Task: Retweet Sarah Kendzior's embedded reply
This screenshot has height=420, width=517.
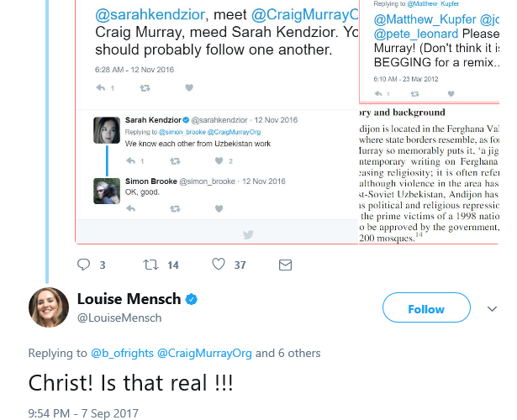Action: (x=174, y=160)
